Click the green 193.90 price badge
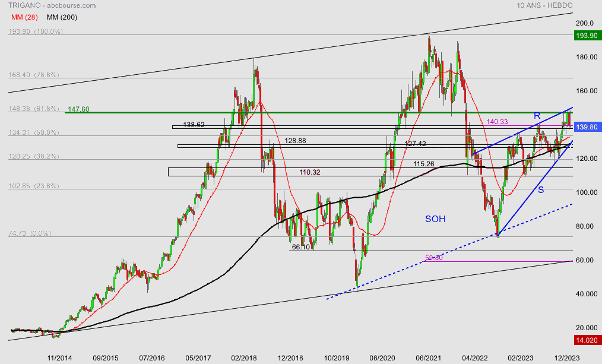Viewport: 602px width, 364px height. (x=587, y=36)
